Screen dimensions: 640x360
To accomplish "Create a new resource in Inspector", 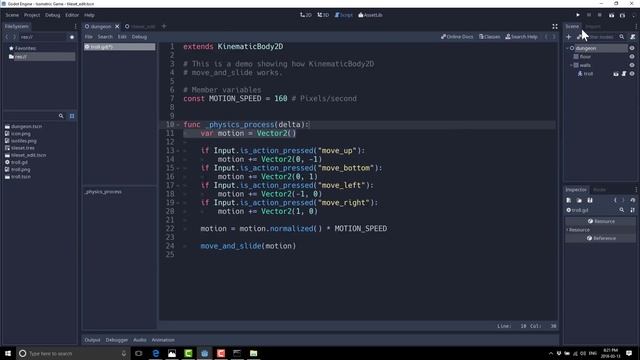I will click(x=569, y=200).
